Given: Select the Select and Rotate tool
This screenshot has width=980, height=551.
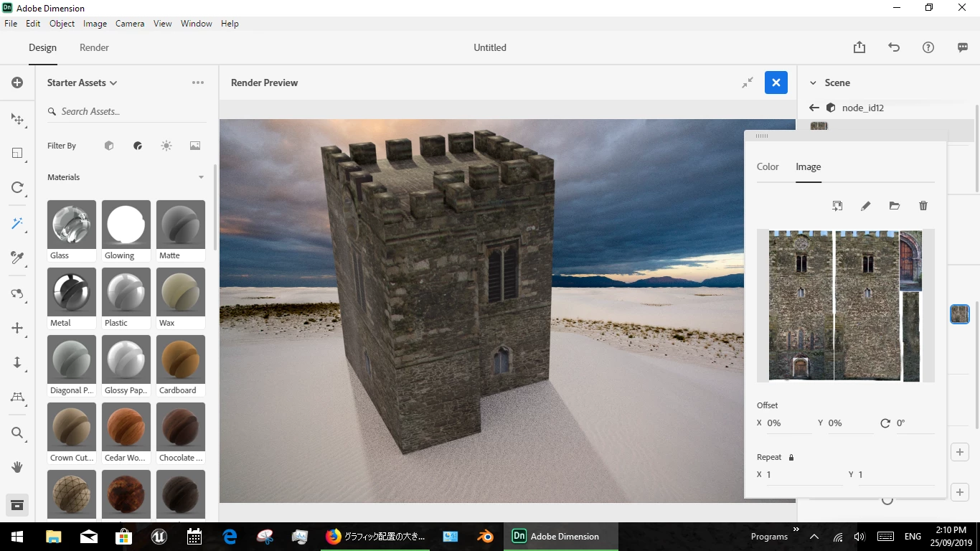Looking at the screenshot, I should coord(17,187).
